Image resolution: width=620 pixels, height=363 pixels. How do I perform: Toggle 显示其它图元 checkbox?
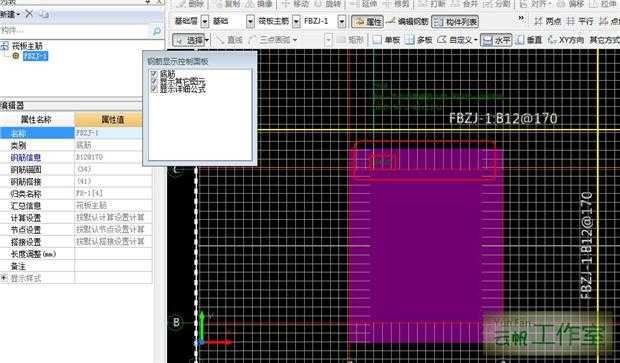point(154,81)
